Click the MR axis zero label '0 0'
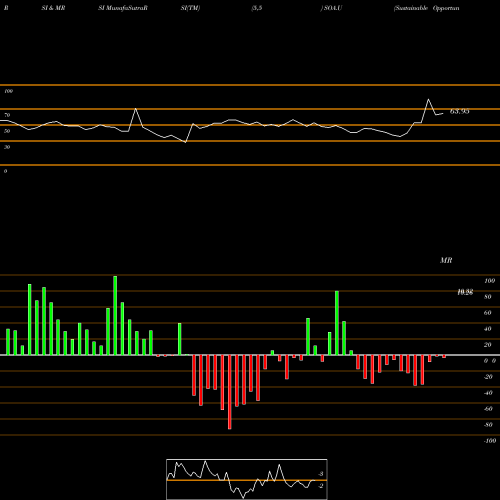This screenshot has height=500, width=500. [490, 361]
